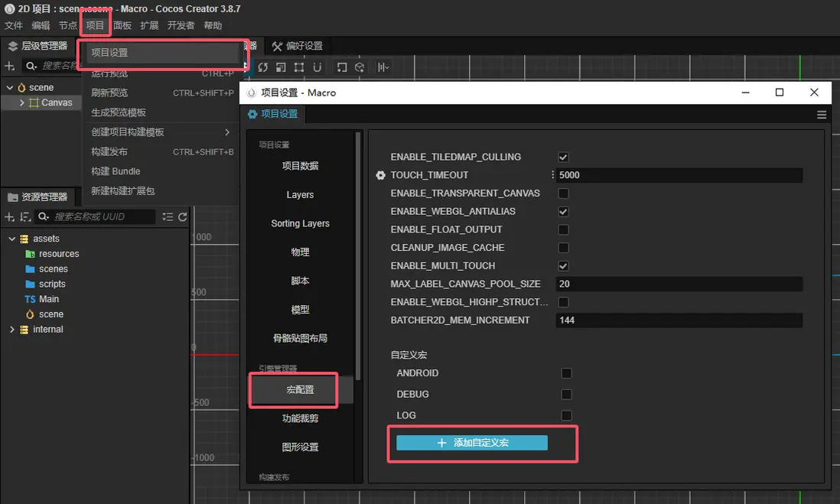The width and height of the screenshot is (840, 504).
Task: Choose 刷新预览 menu entry
Action: coord(161,93)
